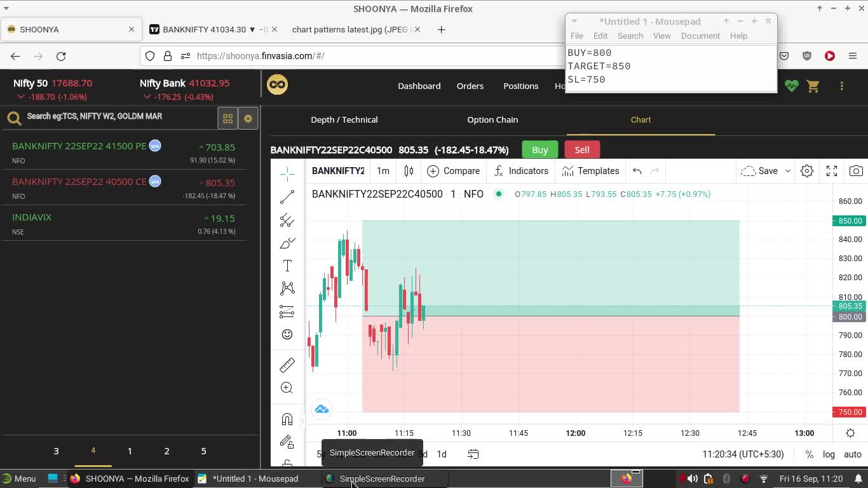Select BANKNIFTY 22SEP22 40500 CE row
Screen dimensions: 868x488
124,188
